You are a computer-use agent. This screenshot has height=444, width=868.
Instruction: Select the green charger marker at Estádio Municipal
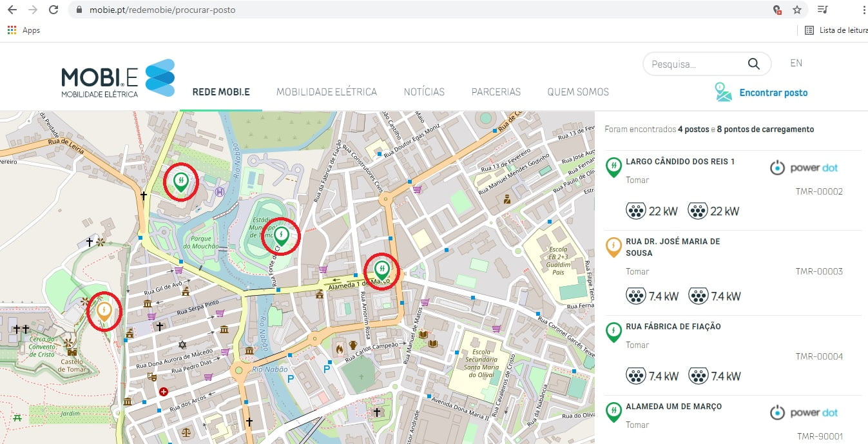(x=281, y=235)
